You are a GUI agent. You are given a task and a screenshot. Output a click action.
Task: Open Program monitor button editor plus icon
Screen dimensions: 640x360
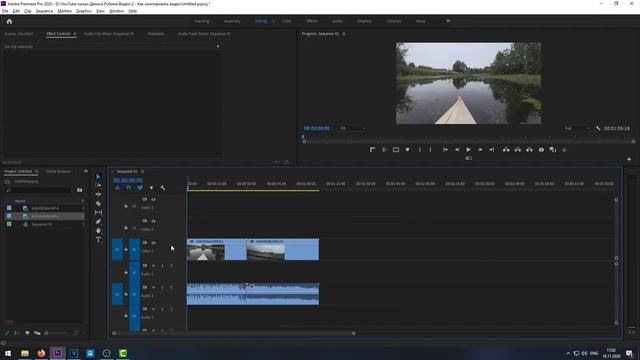[x=629, y=159]
